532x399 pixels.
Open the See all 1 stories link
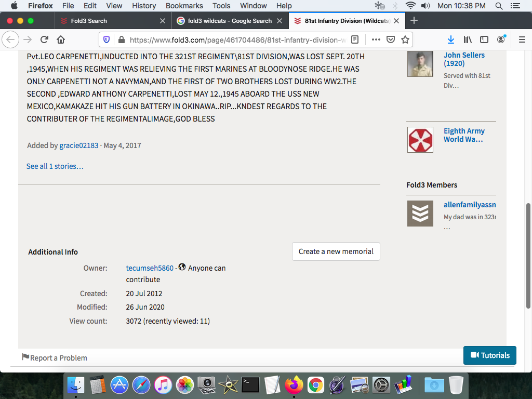[55, 166]
